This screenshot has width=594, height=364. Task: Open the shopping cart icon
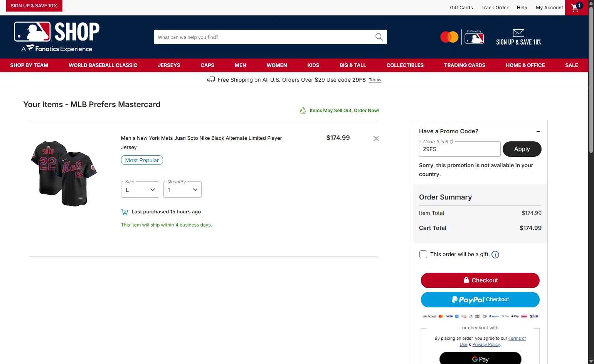coord(577,7)
